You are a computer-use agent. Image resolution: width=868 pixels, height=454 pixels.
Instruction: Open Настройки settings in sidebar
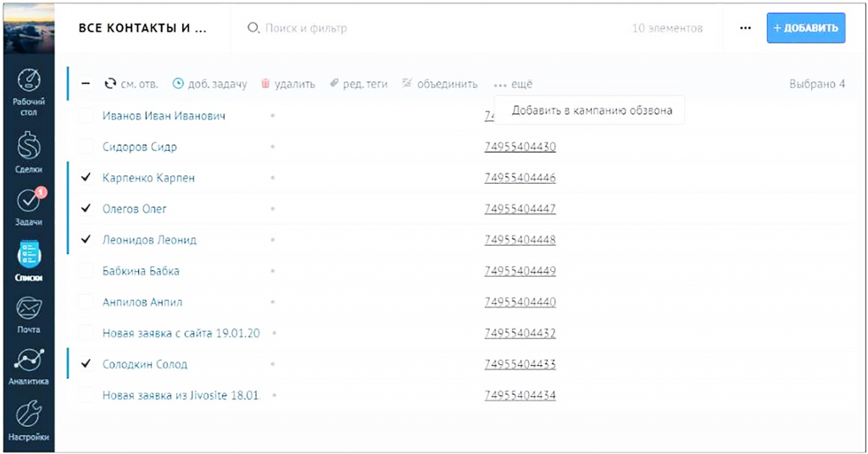coord(29,420)
